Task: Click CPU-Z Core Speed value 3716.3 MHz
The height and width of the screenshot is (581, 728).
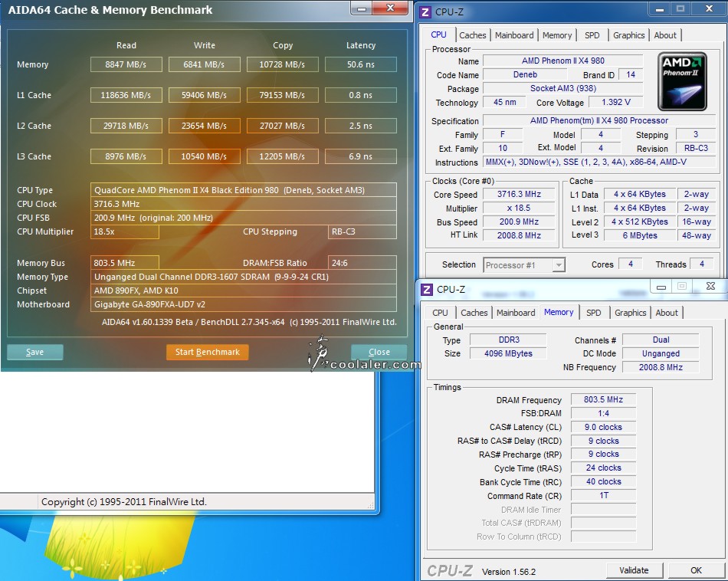Action: 519,194
